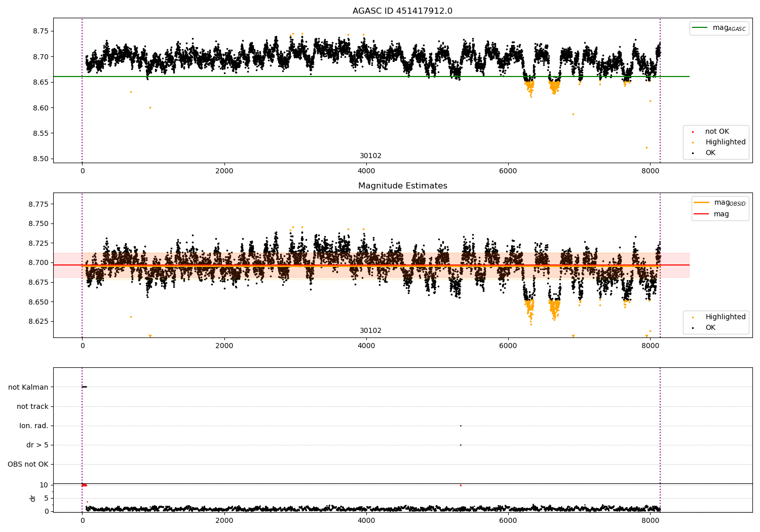Click the "8.60" y-axis tick label
Image resolution: width=760 pixels, height=532 pixels.
tap(40, 107)
